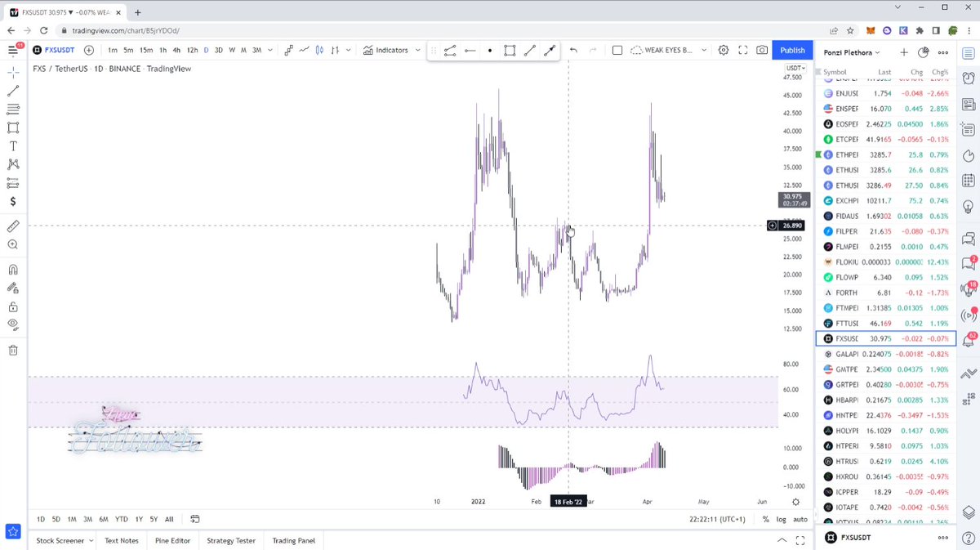
Task: Take a chart snapshot with camera icon
Action: 762,51
